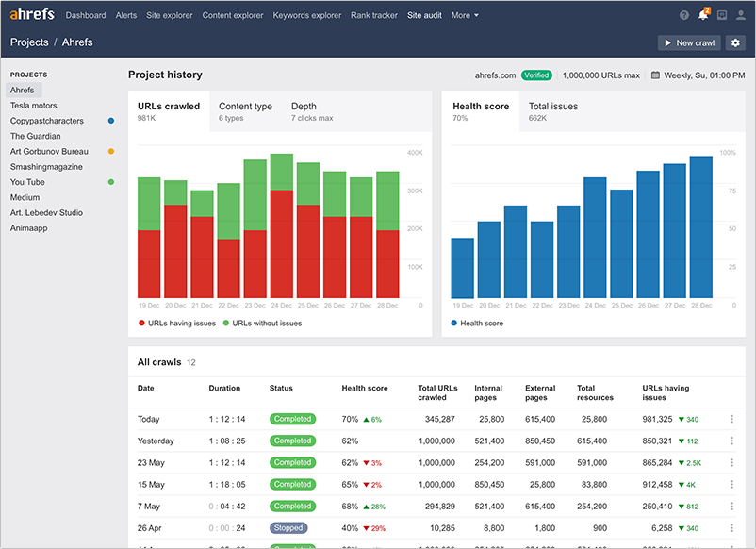Click the Ahrefs breadcrumb
Screen dimensions: 756x549
coord(77,42)
